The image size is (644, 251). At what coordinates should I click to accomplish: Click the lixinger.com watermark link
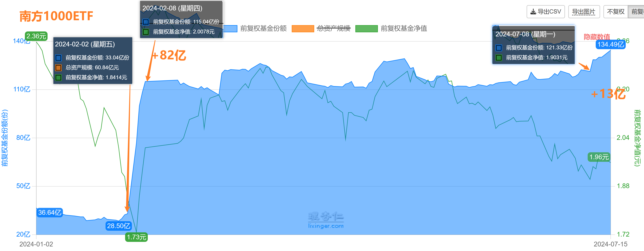coord(326,226)
